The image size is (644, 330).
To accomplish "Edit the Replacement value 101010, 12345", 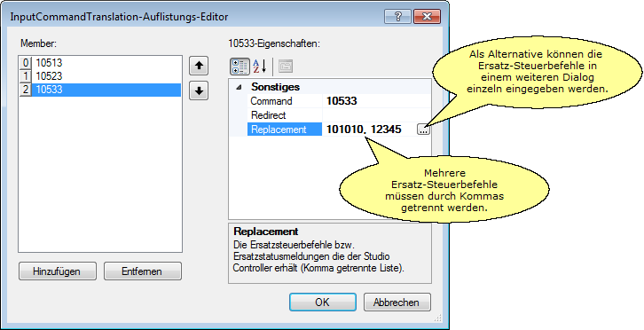I will [x=370, y=130].
